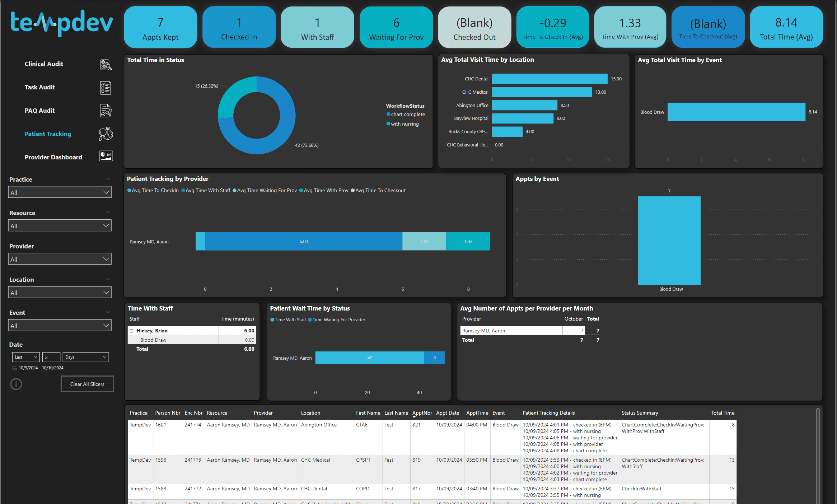Click the CHC Dental bar
This screenshot has width=837, height=504.
pos(550,79)
